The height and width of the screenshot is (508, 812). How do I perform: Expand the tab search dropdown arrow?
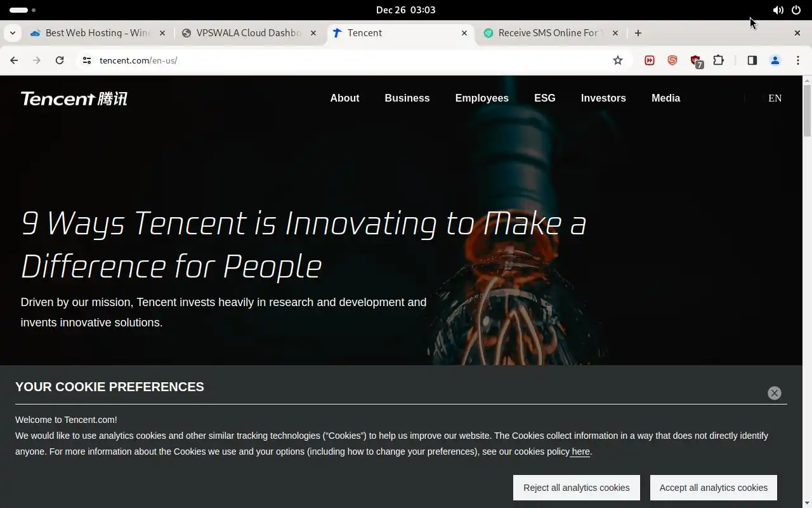coord(12,33)
